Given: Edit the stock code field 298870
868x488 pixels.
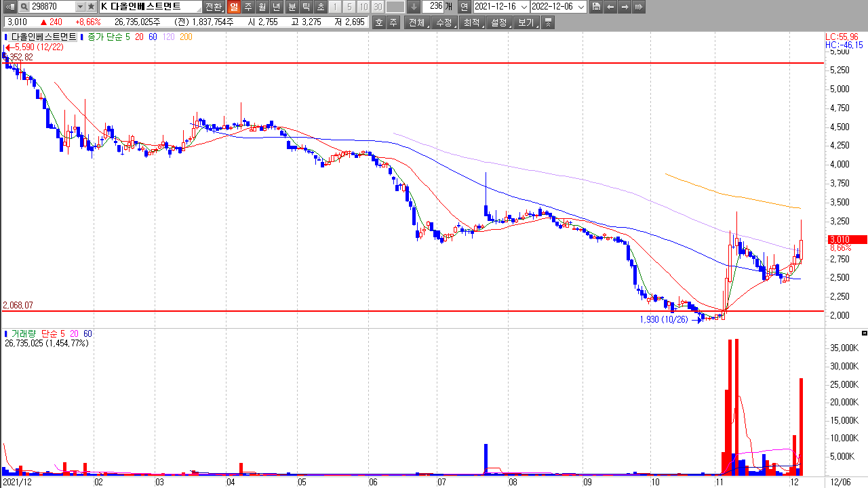Looking at the screenshot, I should tap(52, 7).
